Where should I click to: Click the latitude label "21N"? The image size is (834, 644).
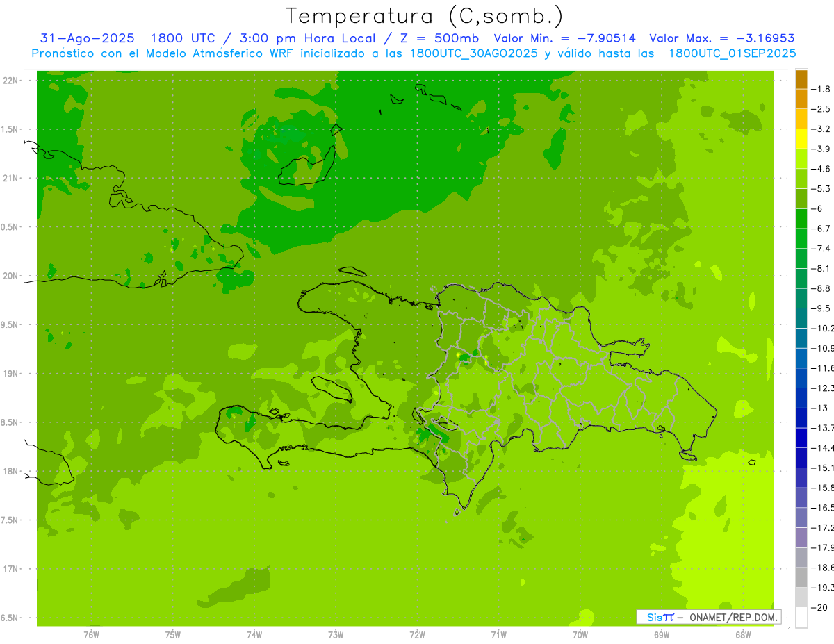coord(12,179)
